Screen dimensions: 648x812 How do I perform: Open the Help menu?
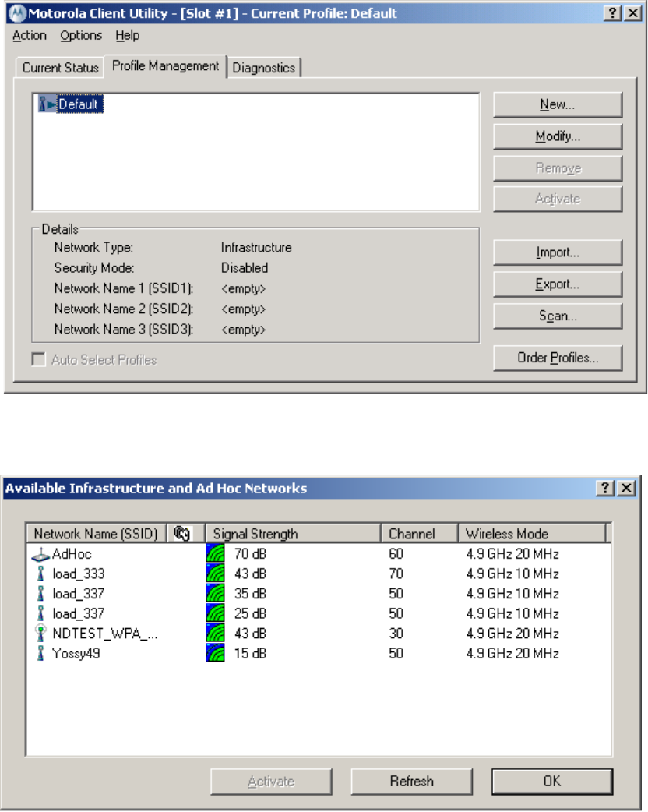[x=127, y=35]
